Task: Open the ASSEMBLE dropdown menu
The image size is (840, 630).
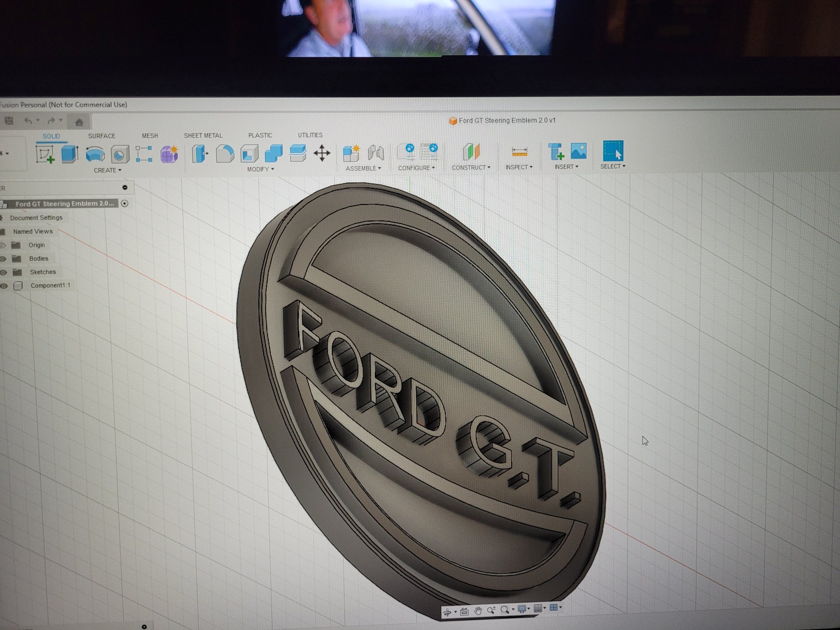Action: pos(363,168)
